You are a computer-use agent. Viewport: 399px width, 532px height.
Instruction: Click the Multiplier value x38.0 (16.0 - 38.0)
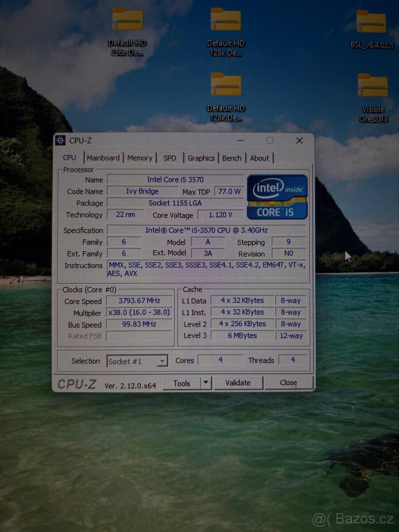(140, 313)
